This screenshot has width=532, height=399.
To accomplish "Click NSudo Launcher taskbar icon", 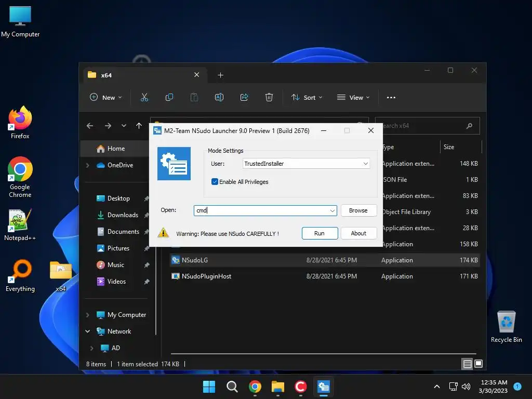I will (x=323, y=387).
